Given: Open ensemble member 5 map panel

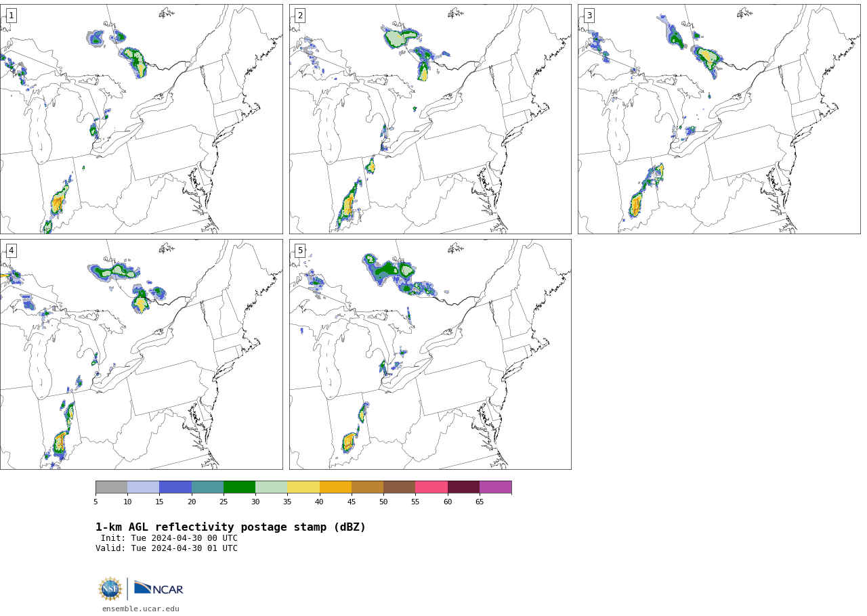Looking at the screenshot, I should [x=430, y=354].
